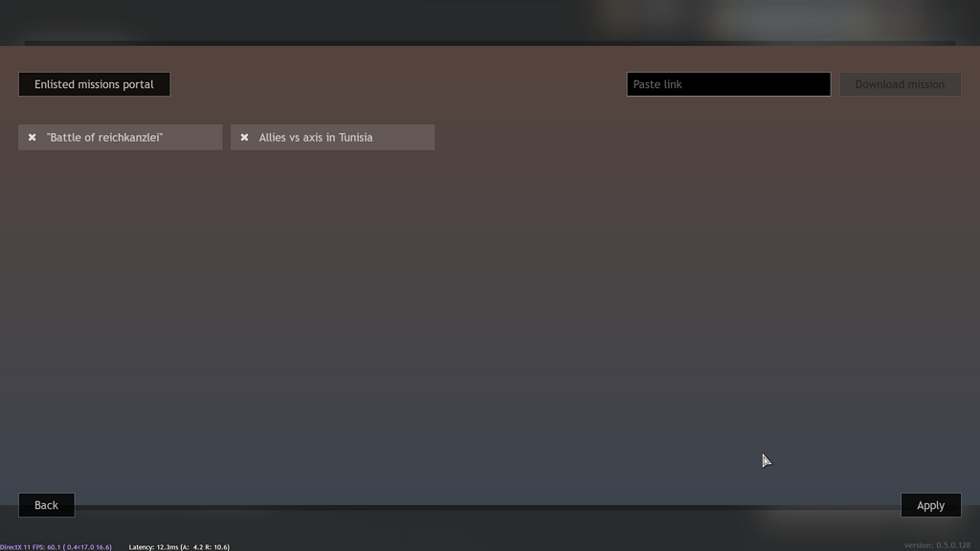Screen dimensions: 980x551
Task: Place cursor in the Paste link box
Action: click(728, 84)
